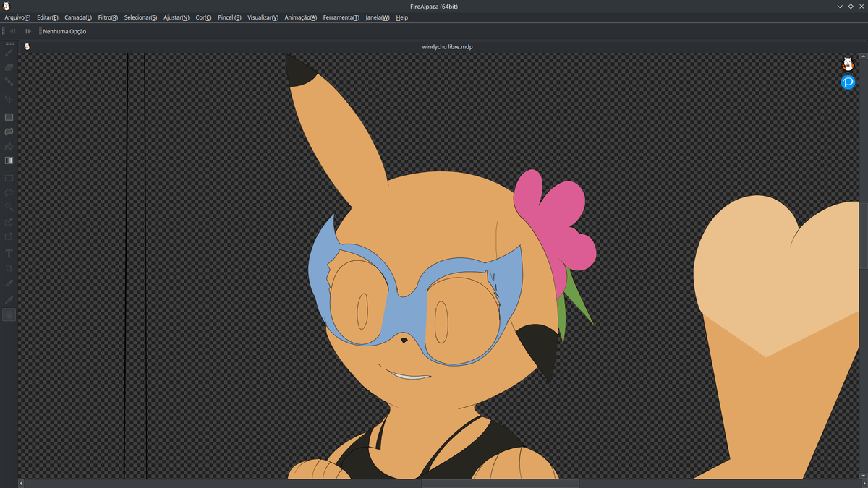Screen dimensions: 868x488
Task: Select the Lasso selection tool
Action: click(9, 193)
